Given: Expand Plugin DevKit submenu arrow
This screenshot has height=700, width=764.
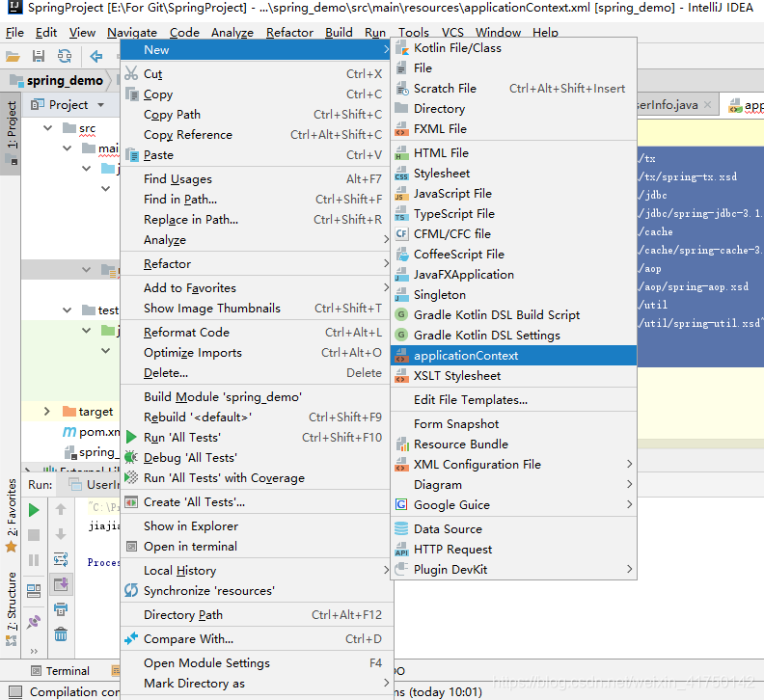Looking at the screenshot, I should point(629,569).
